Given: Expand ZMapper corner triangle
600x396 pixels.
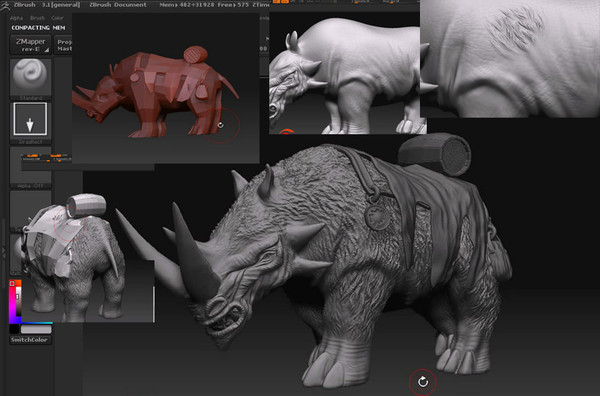Looking at the screenshot, I should tap(47, 50).
